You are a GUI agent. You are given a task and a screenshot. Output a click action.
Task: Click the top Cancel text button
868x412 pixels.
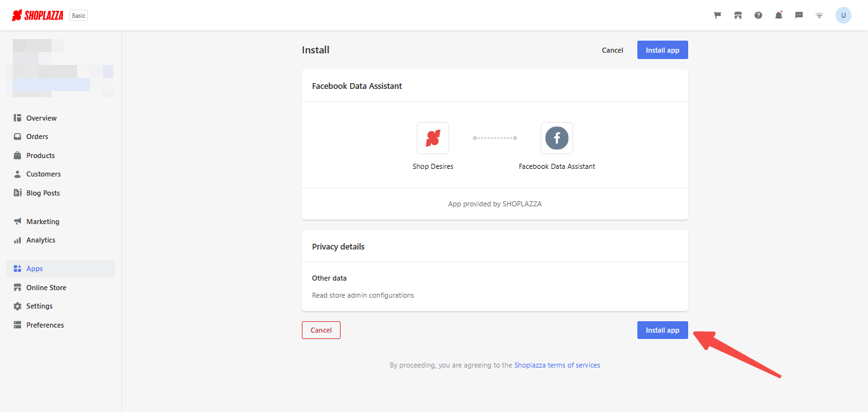(x=613, y=50)
